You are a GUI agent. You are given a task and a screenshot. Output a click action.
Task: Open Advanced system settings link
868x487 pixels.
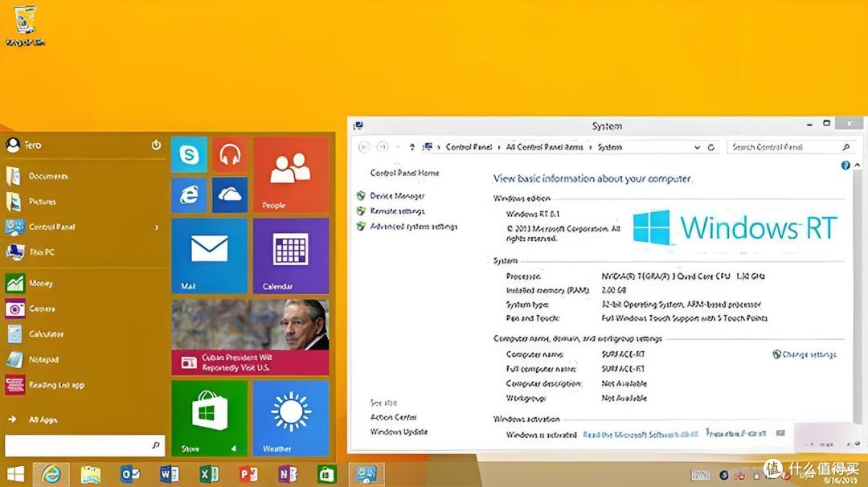[414, 227]
